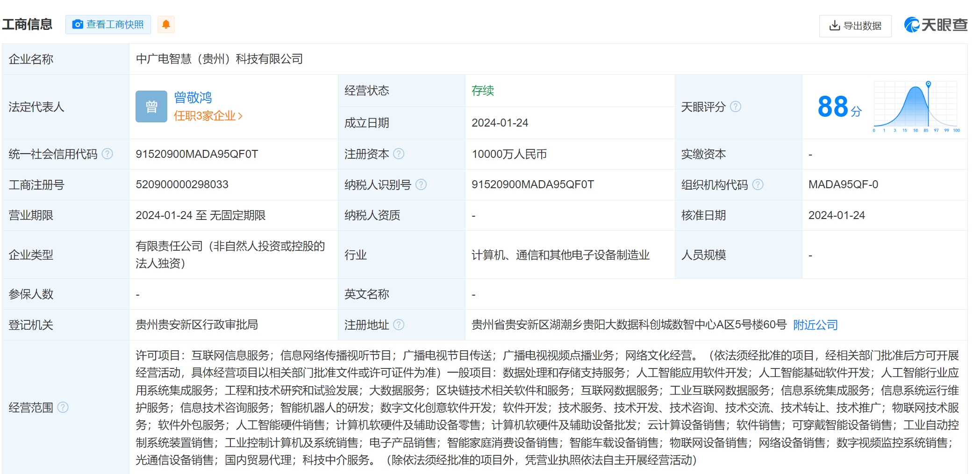Image resolution: width=980 pixels, height=474 pixels.
Task: Click the 88分 score value
Action: [x=839, y=107]
